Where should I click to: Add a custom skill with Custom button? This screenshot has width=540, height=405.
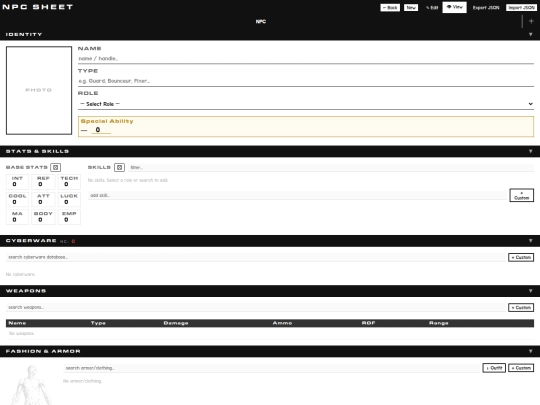tap(521, 195)
